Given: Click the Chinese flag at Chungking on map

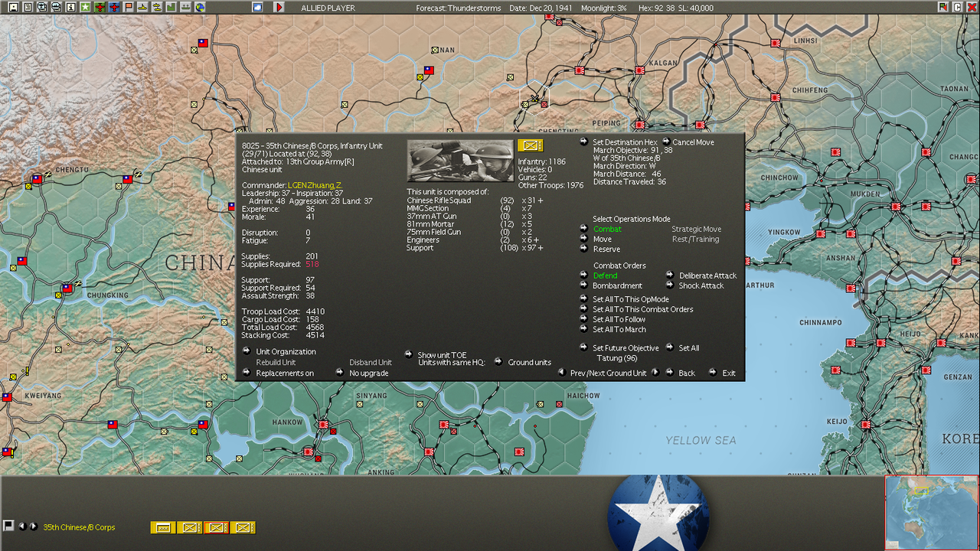Looking at the screenshot, I should click(67, 288).
